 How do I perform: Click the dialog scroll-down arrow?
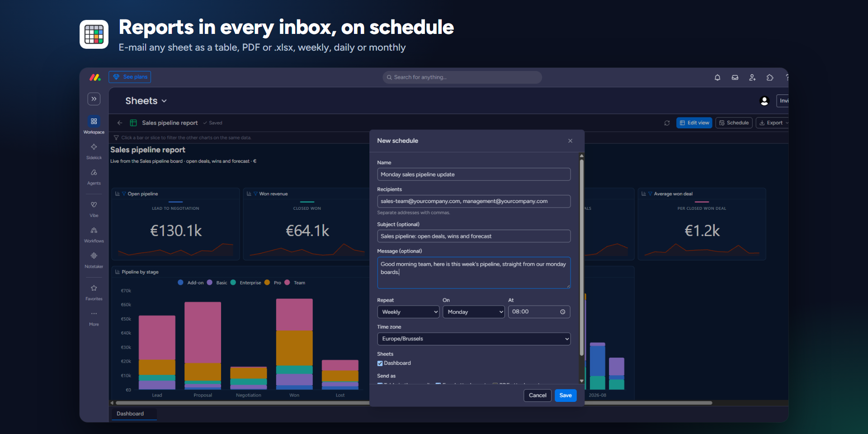click(582, 381)
